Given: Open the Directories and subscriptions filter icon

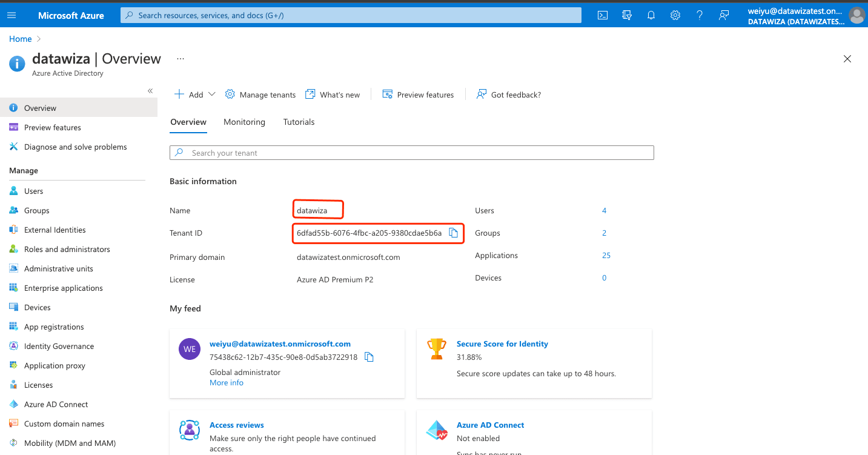Looking at the screenshot, I should [627, 15].
